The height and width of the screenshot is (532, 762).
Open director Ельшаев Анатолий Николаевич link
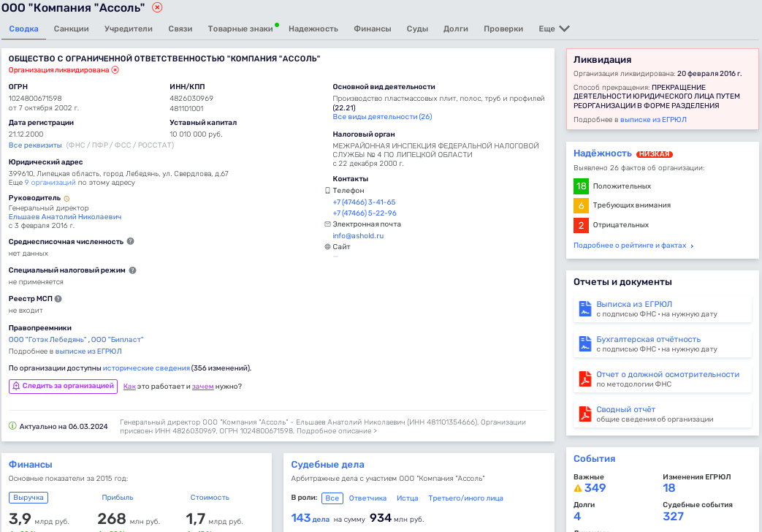65,217
